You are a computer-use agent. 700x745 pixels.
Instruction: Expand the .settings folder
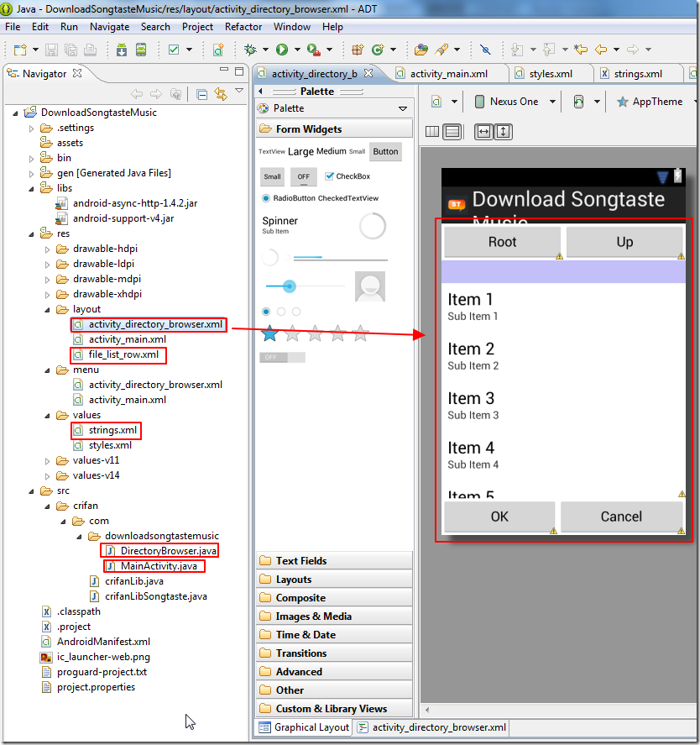click(31, 129)
